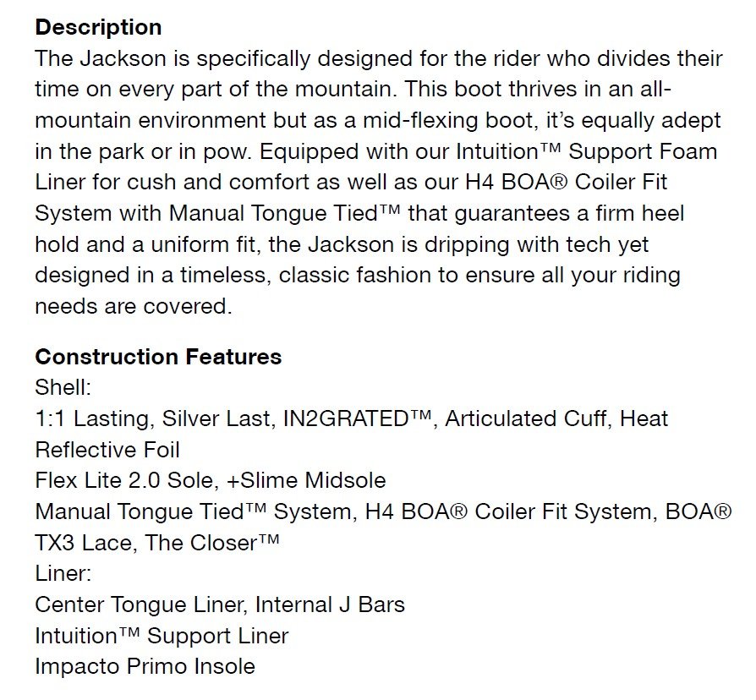Click the Impacto Primo Insole line
Viewport: 756px width, 700px height.
tap(145, 667)
